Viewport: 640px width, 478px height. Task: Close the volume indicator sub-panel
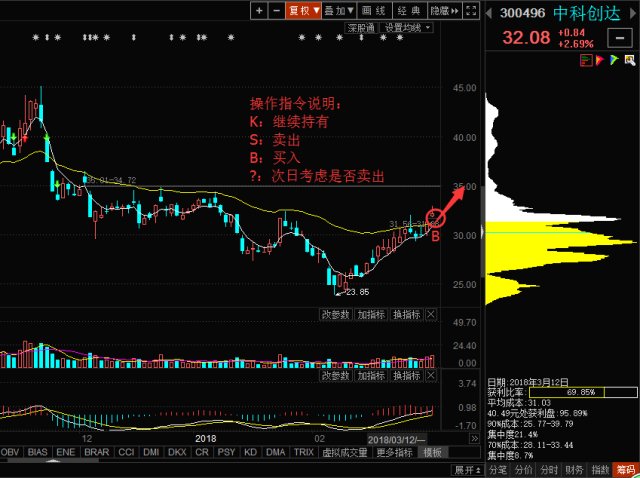[432, 315]
